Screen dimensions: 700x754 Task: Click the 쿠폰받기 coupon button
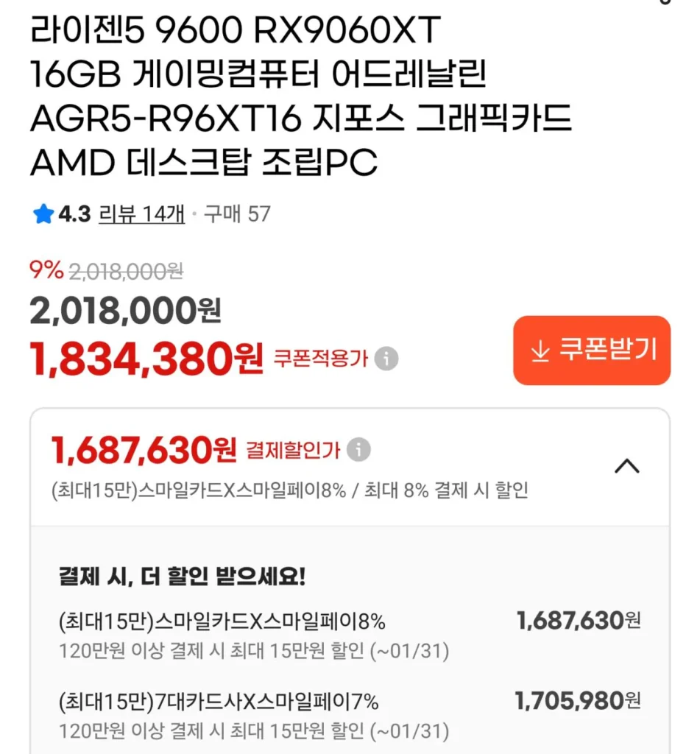point(591,350)
